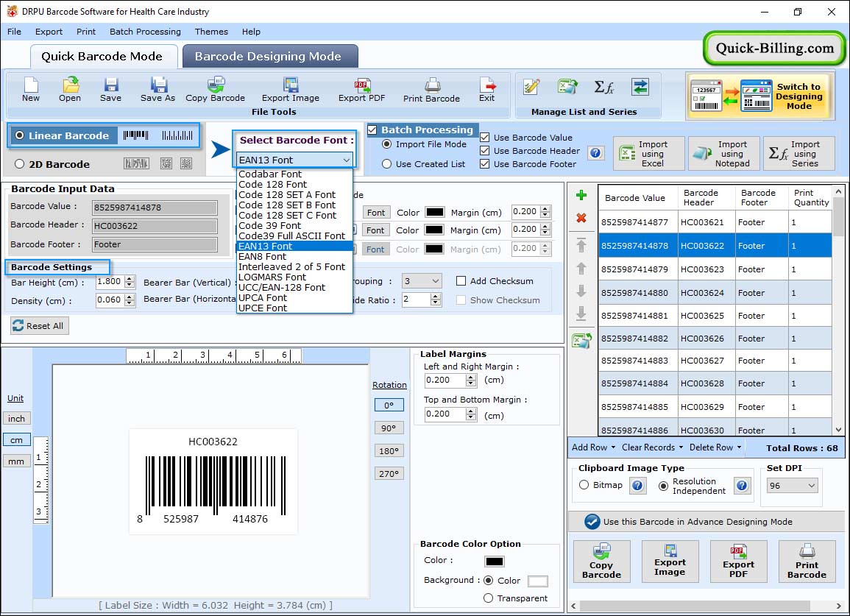Select Import File Mode option
Viewport: 850px width, 616px height.
click(386, 144)
